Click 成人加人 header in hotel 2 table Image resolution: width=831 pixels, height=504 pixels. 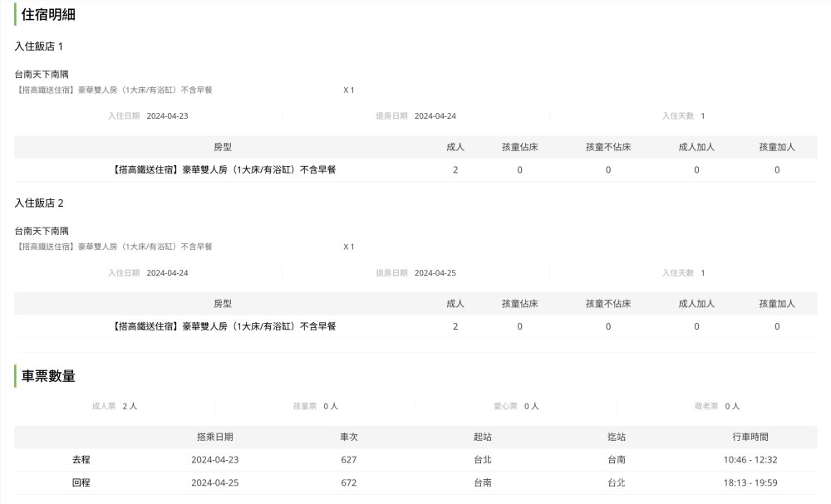coord(696,303)
